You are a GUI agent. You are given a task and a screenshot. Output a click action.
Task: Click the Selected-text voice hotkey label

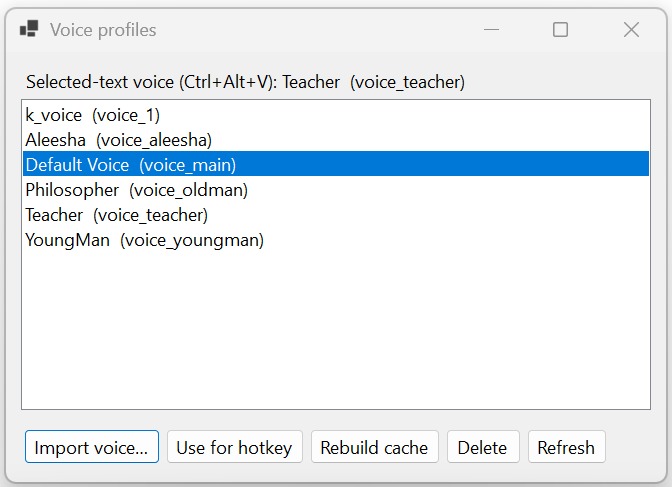point(245,82)
